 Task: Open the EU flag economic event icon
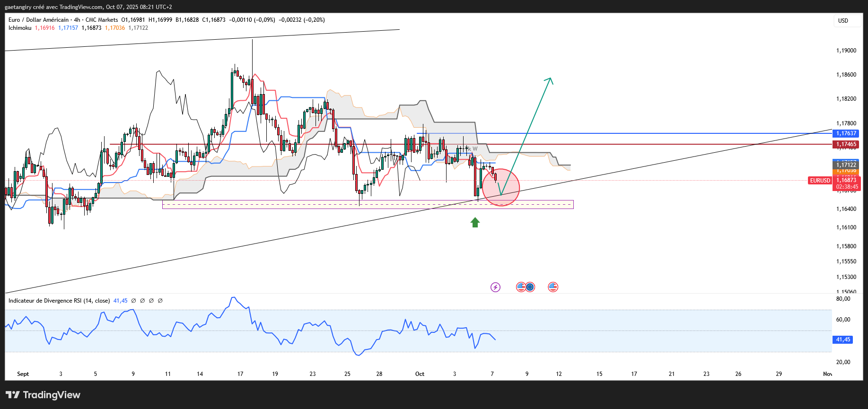[x=530, y=287]
